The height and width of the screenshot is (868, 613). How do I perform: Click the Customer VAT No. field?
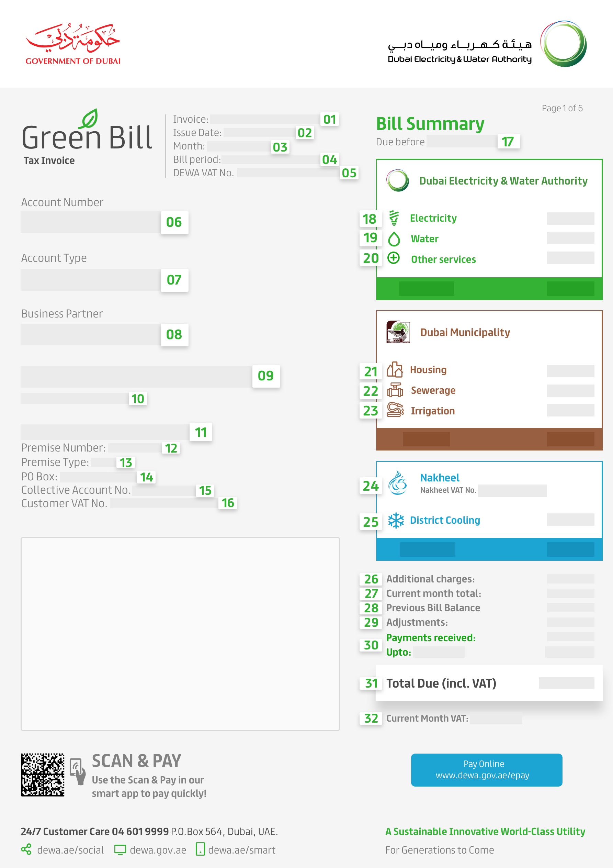pyautogui.click(x=164, y=503)
